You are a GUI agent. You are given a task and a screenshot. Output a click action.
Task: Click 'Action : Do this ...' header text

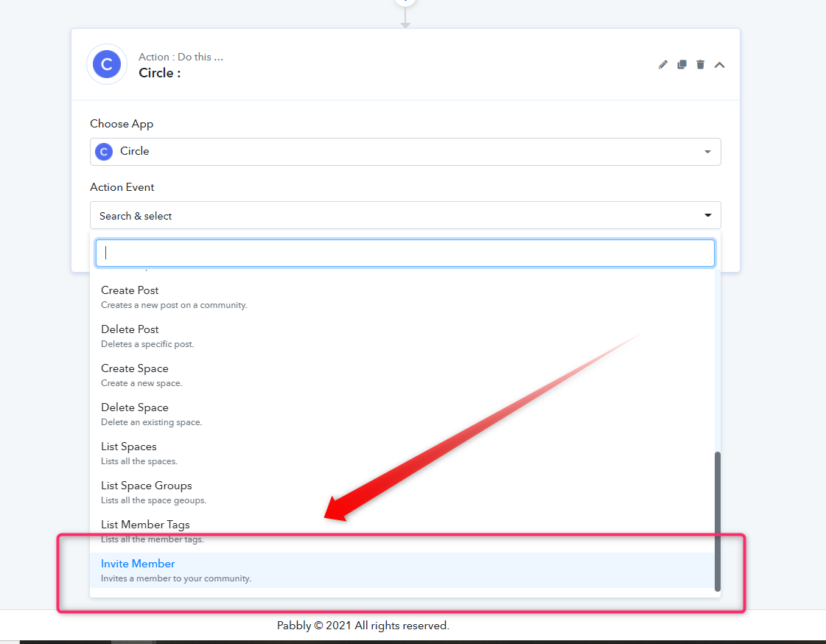(181, 57)
